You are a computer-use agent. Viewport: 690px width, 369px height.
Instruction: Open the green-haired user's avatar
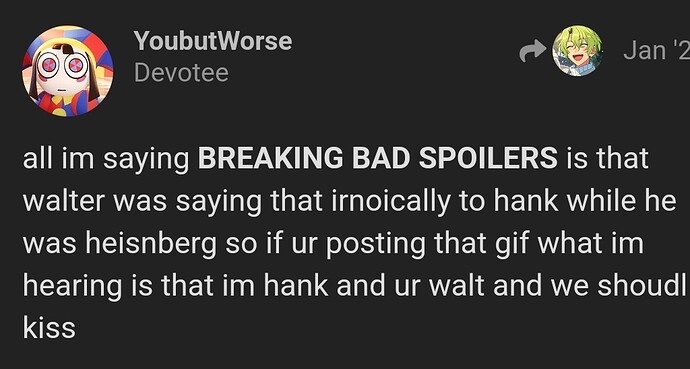click(x=577, y=51)
